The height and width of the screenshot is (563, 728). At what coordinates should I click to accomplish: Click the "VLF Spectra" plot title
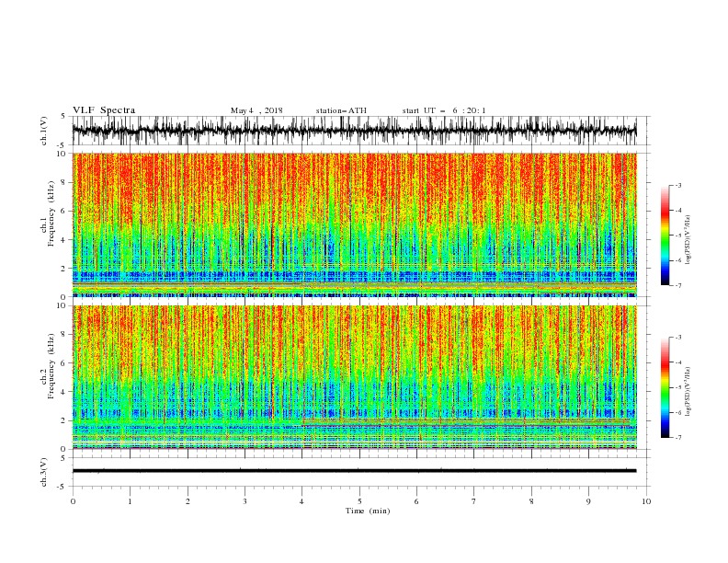[104, 110]
